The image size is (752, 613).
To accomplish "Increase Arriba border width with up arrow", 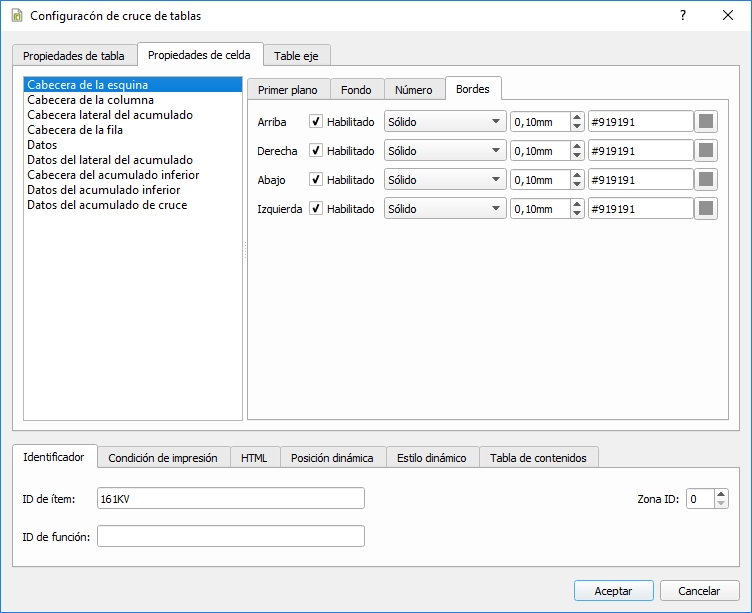I will point(577,117).
